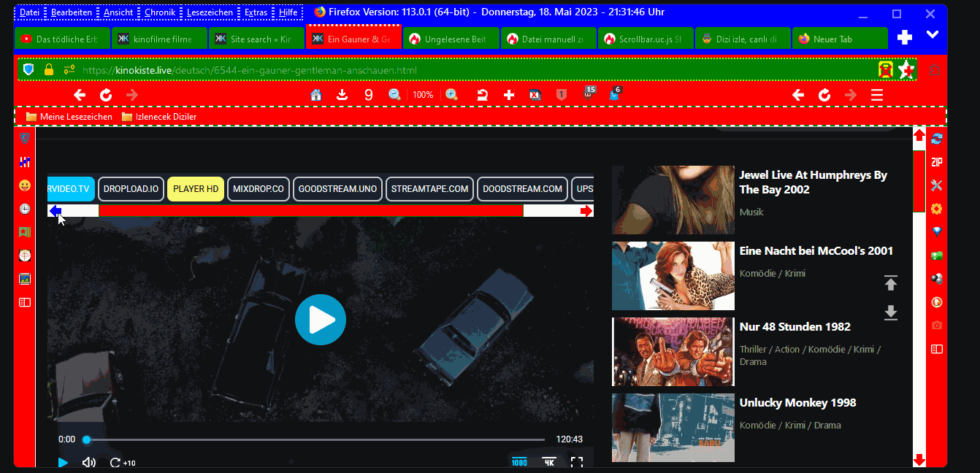Click the undo closed tab icon

point(483,95)
